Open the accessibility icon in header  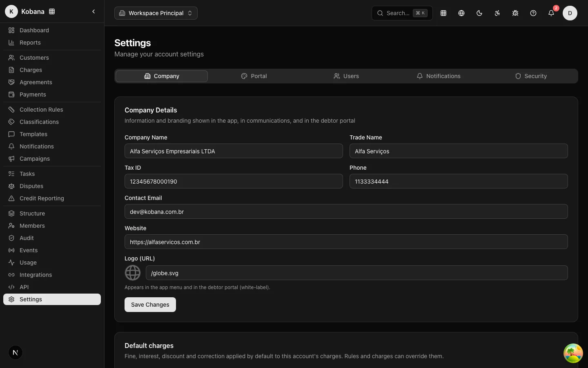click(497, 13)
